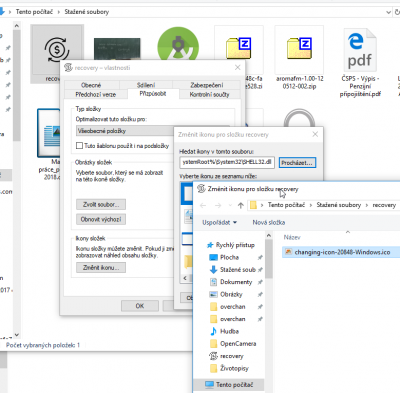Expand the Všeobecné položky folder type dropdown
The width and height of the screenshot is (400, 393).
click(125, 131)
